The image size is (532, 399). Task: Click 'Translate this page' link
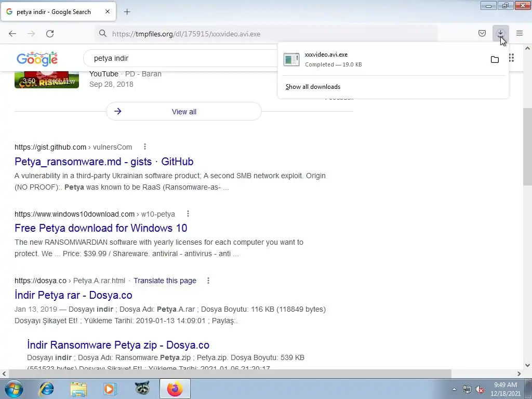(165, 281)
